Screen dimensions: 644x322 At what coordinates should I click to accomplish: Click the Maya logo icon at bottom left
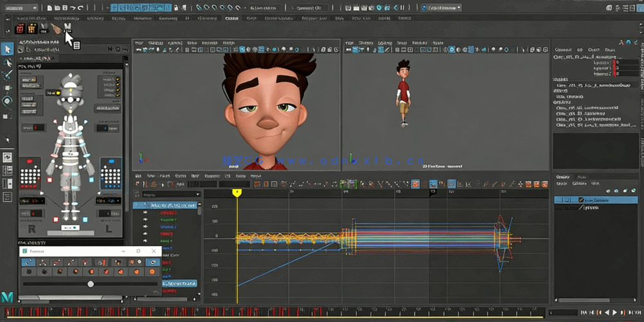point(8,297)
